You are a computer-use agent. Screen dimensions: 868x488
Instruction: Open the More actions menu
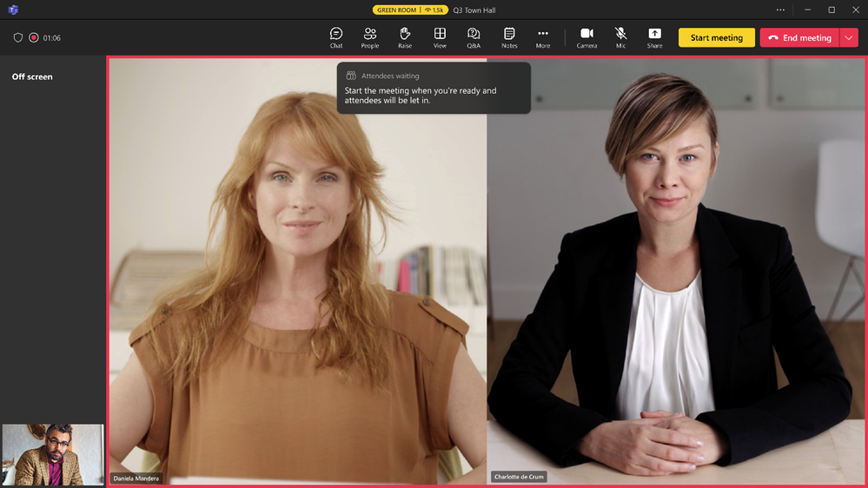(x=542, y=37)
